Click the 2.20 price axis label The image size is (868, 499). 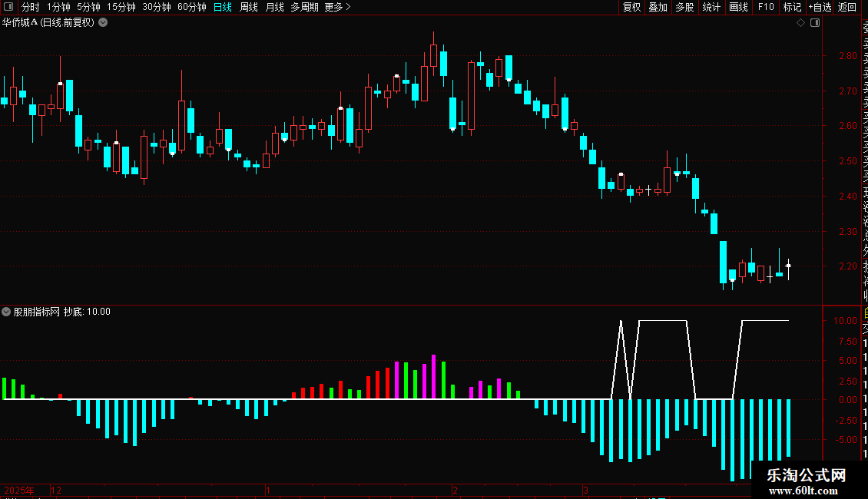847,266
